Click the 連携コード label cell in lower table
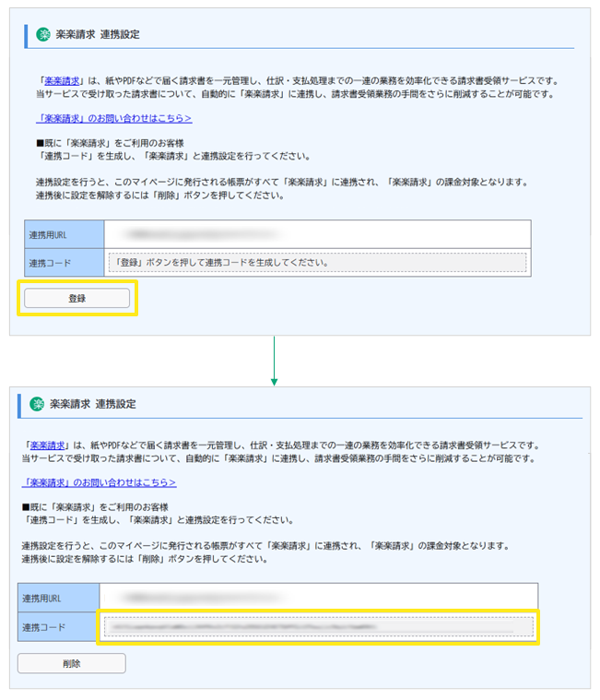Image resolution: width=600 pixels, height=700 pixels. pos(58,627)
